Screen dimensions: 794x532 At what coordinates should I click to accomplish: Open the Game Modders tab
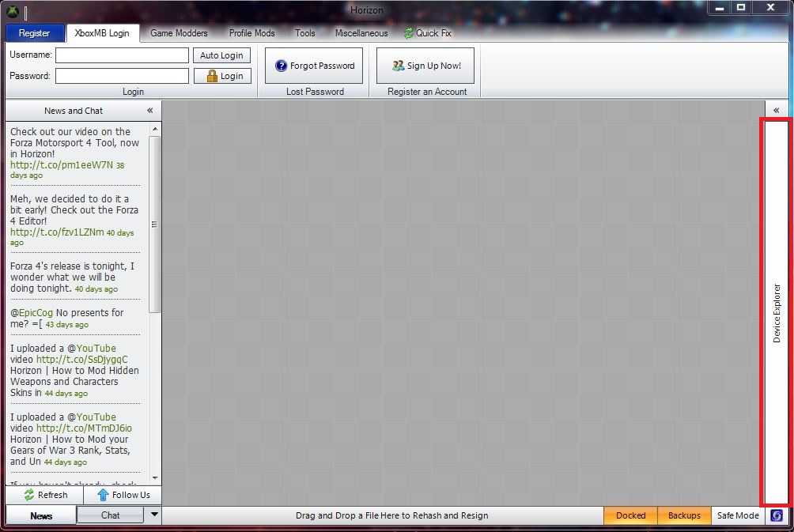(179, 33)
